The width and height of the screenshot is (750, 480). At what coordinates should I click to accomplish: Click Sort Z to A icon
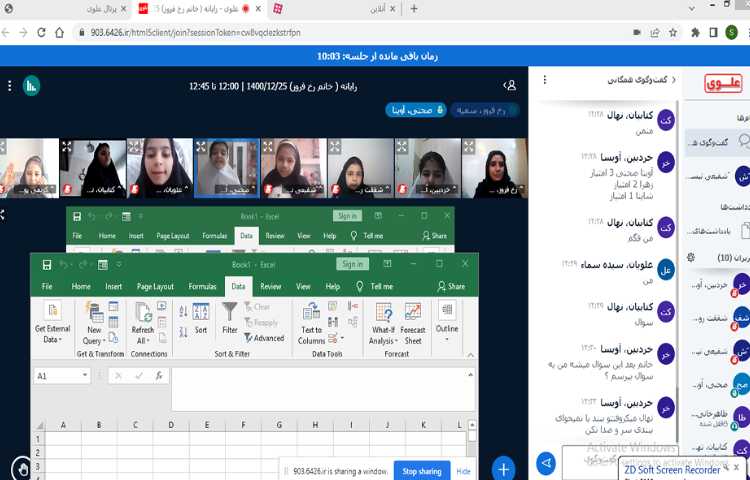(x=183, y=332)
